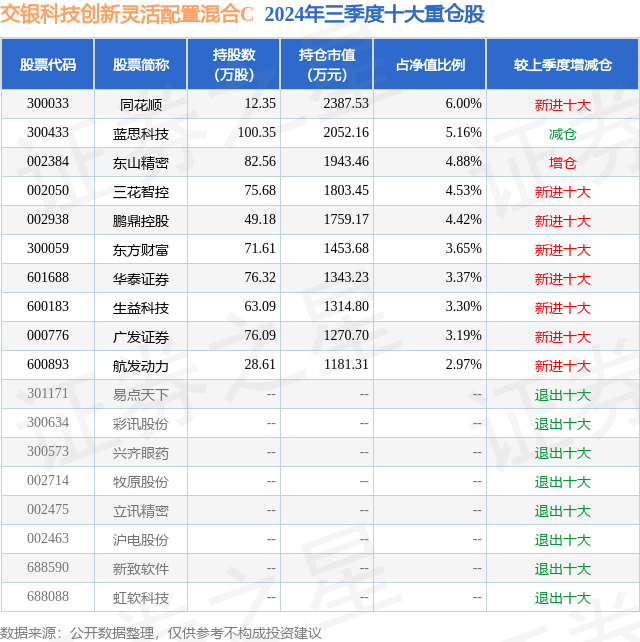Click stock name 鹏鼎控股
The width and height of the screenshot is (640, 642).
pos(141,221)
